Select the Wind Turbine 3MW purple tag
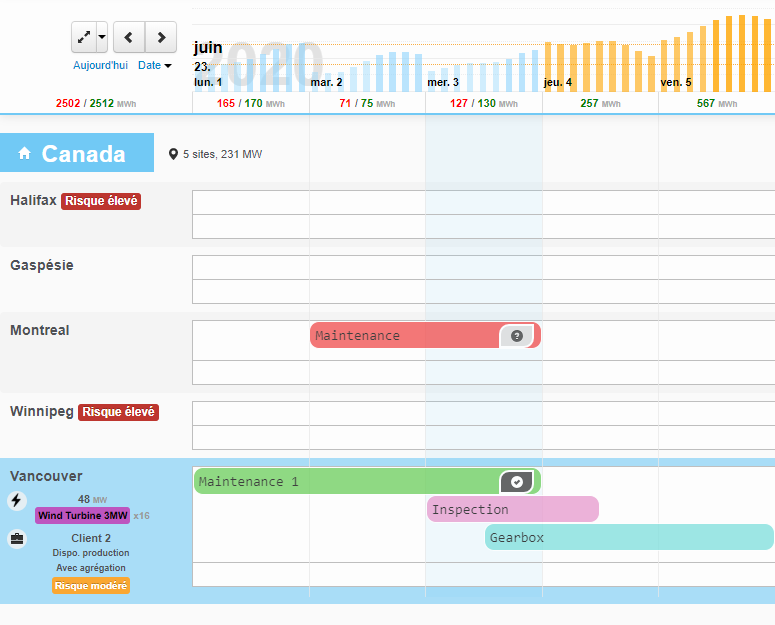The image size is (775, 625). tap(82, 516)
